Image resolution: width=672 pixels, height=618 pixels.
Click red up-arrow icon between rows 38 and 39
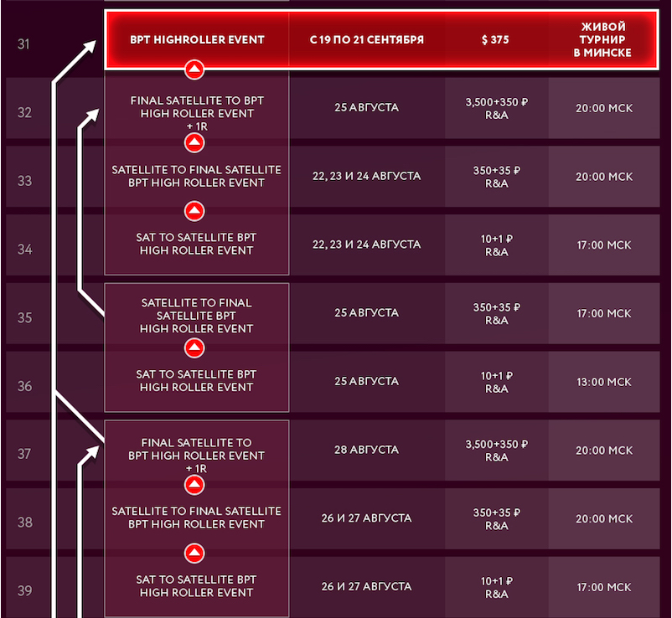[194, 554]
